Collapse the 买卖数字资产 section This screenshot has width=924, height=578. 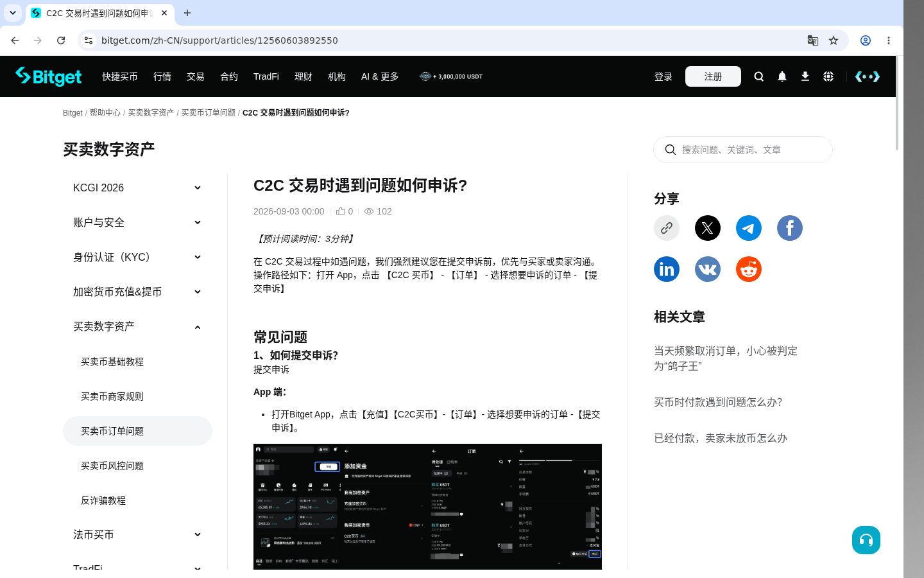(198, 327)
